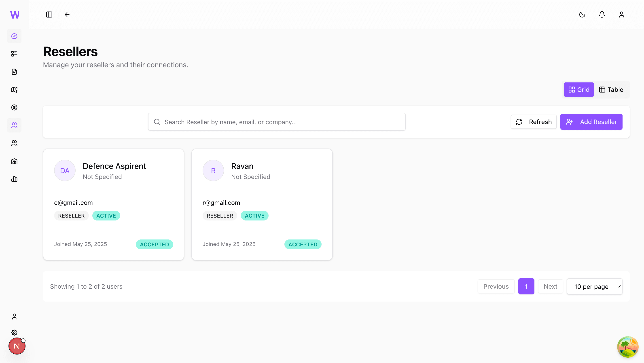Click the purple W logo
The width and height of the screenshot is (644, 363).
tap(15, 15)
